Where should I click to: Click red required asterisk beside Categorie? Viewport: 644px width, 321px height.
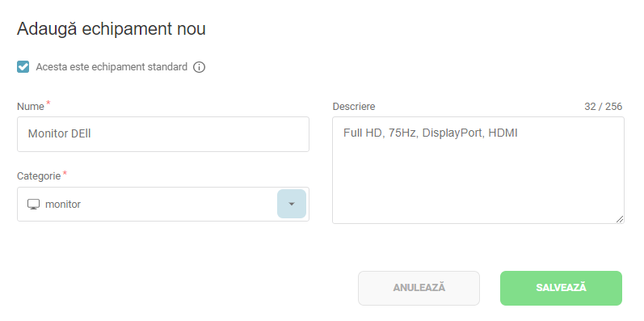click(x=65, y=172)
